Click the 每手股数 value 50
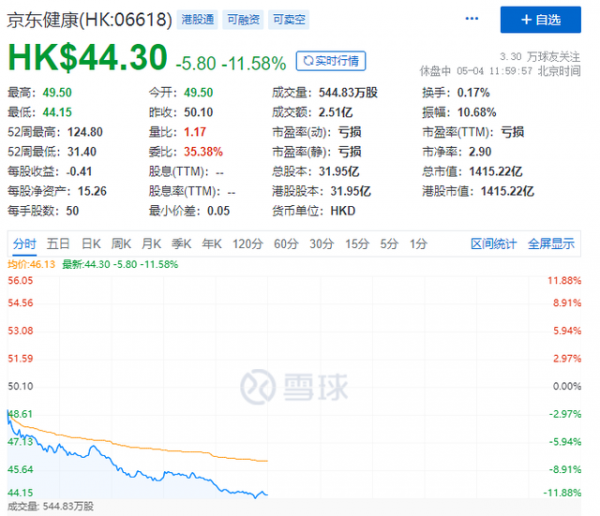 coord(72,211)
